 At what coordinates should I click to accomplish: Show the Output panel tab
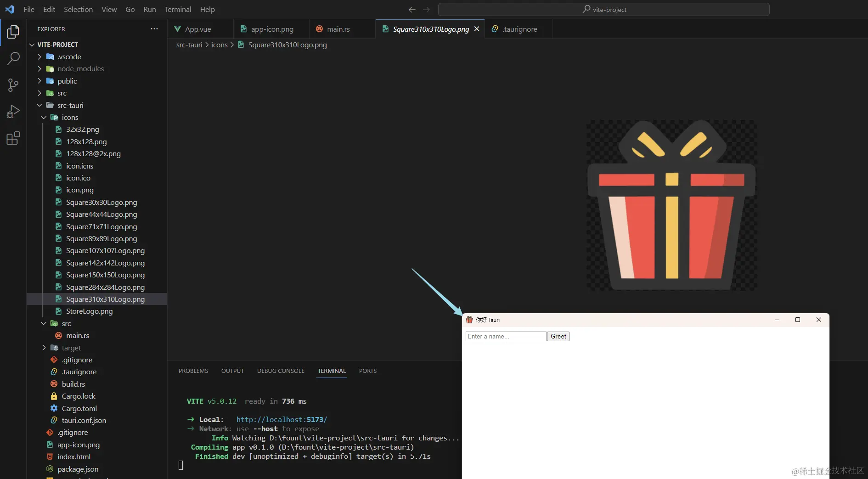[x=232, y=371]
